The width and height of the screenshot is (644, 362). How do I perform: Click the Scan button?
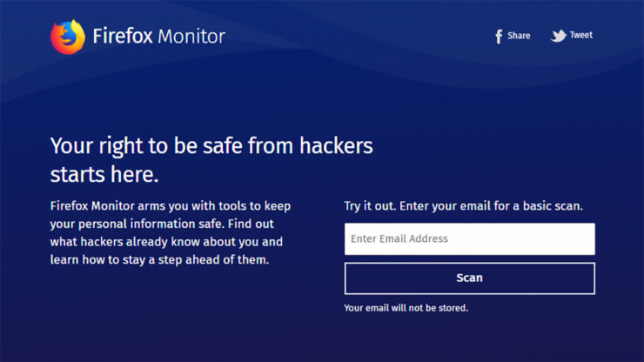[469, 278]
